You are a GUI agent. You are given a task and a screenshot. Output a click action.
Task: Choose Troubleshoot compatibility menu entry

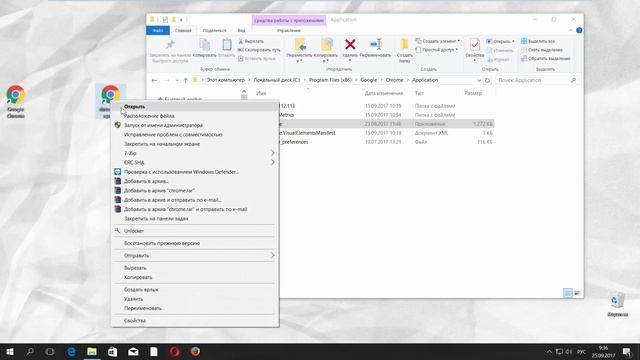click(195, 135)
